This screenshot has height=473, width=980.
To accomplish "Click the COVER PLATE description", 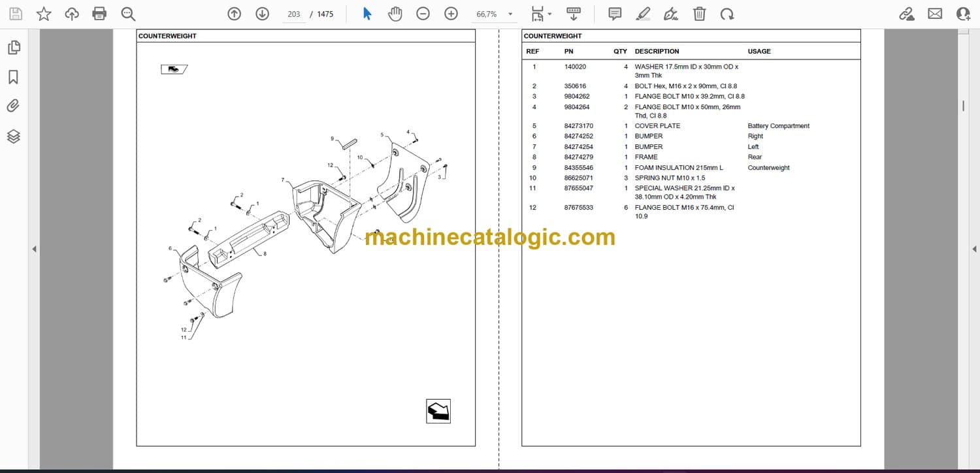I will coord(657,126).
